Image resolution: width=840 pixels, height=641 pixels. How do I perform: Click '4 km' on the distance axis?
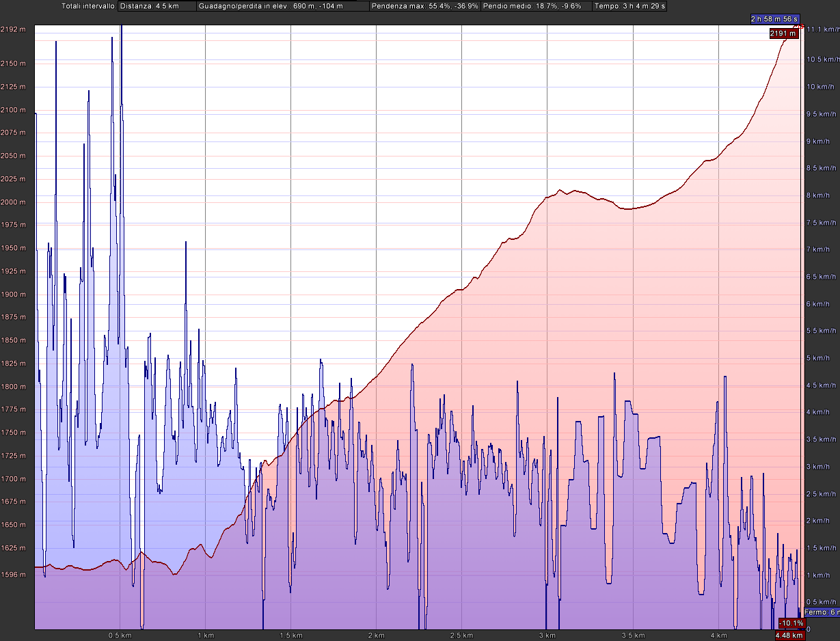(718, 636)
